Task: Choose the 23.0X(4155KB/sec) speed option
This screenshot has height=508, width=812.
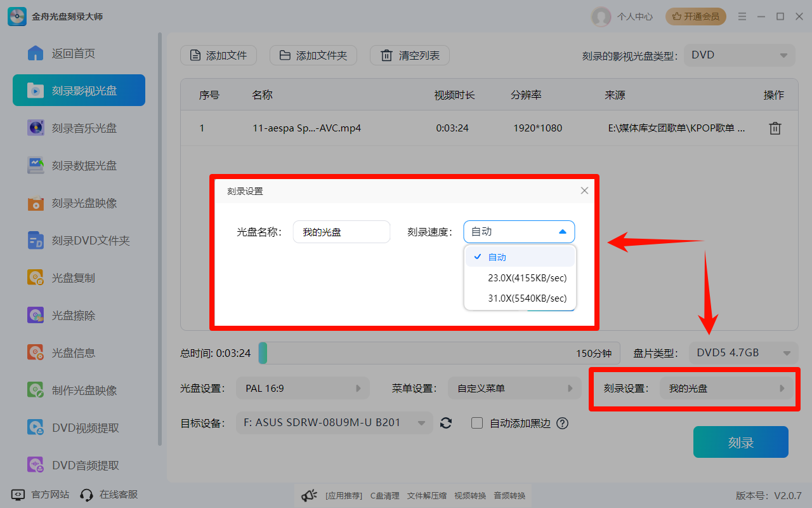Action: tap(520, 278)
